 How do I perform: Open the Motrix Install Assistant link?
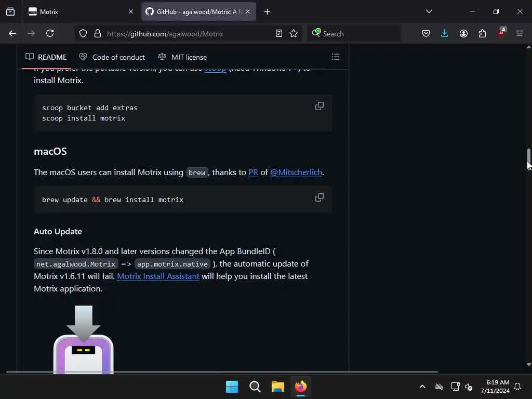pyautogui.click(x=158, y=276)
